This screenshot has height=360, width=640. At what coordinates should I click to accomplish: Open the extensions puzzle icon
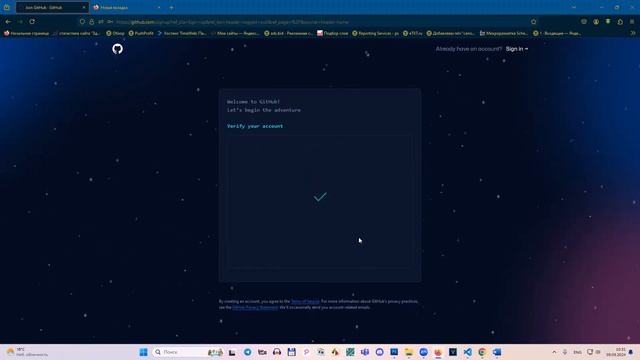click(620, 22)
